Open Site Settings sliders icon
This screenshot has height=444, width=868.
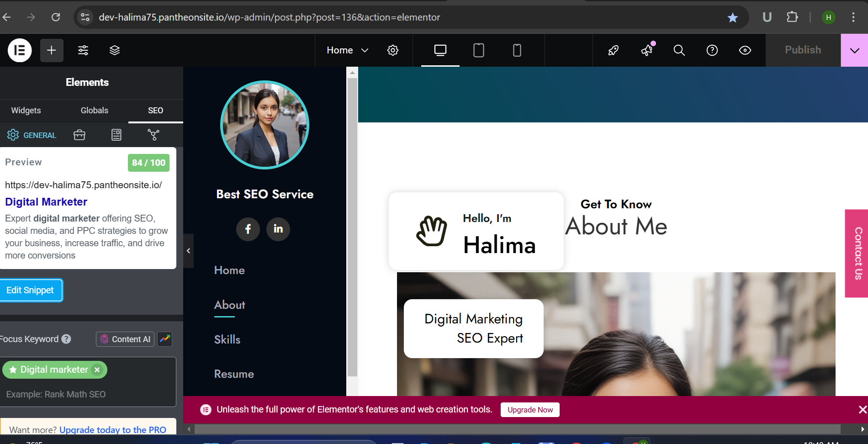(x=83, y=50)
